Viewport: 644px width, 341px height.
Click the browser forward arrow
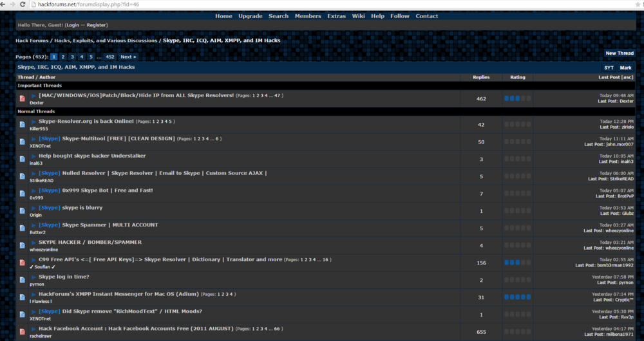point(12,4)
